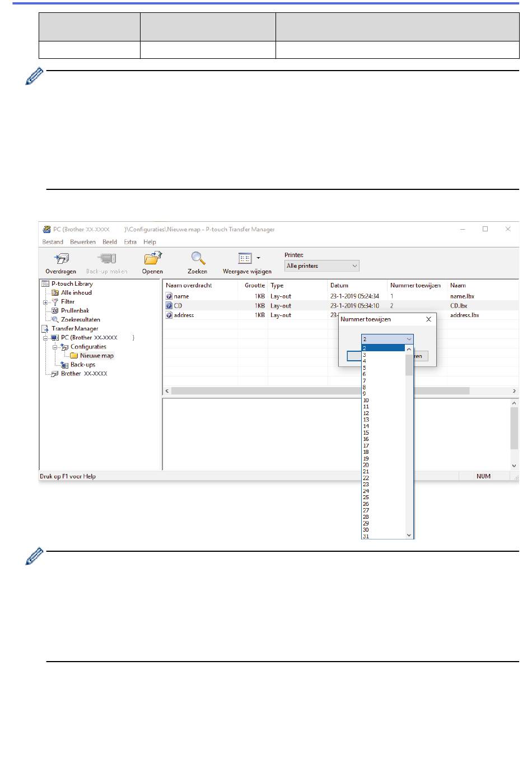The width and height of the screenshot is (532, 777).
Task: Choose number 3 in the dropdown list
Action: 383,355
